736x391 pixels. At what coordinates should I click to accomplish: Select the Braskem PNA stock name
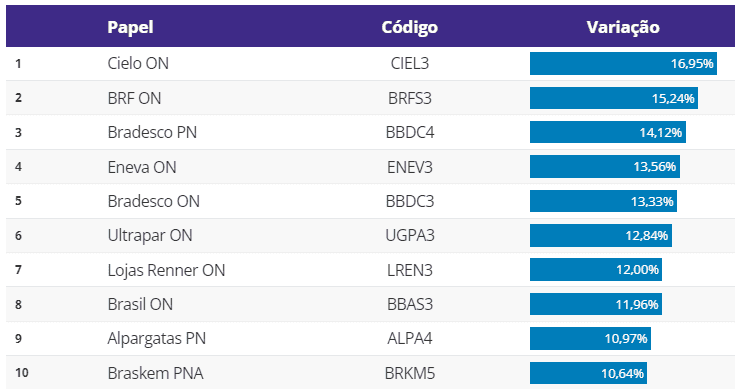[x=155, y=374]
